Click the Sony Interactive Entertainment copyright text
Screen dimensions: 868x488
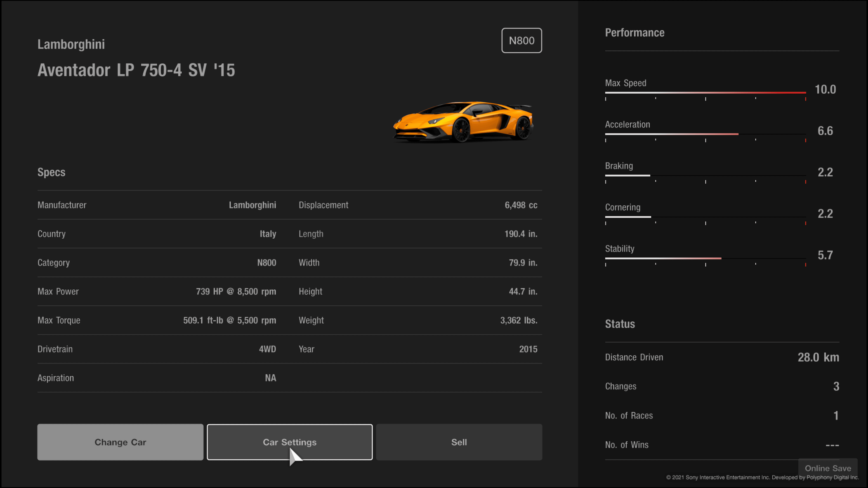[762, 478]
